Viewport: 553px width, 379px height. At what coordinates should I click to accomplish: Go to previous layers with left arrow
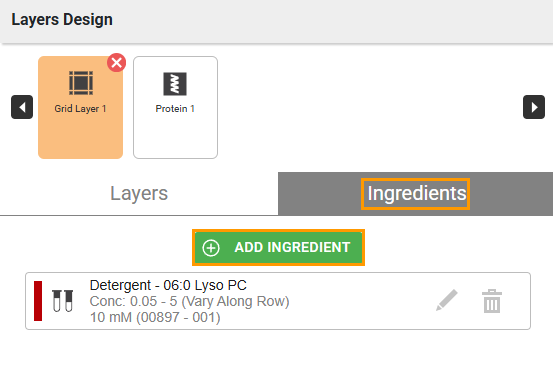pyautogui.click(x=22, y=107)
